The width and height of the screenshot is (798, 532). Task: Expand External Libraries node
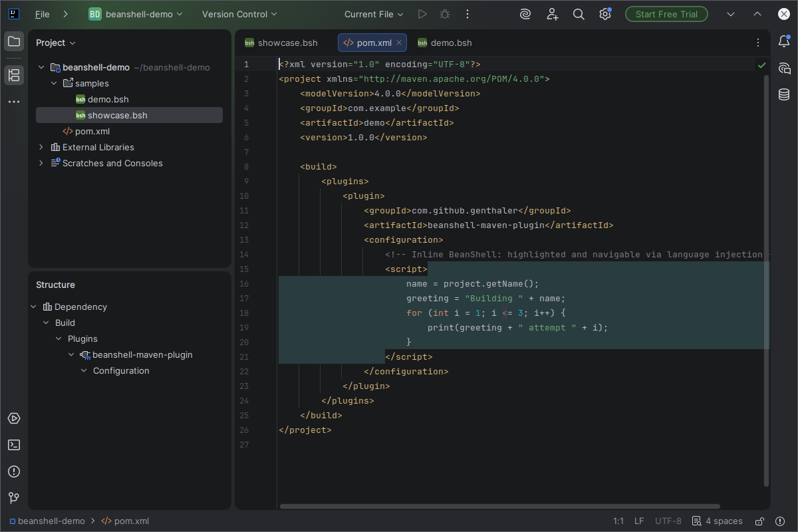[41, 147]
